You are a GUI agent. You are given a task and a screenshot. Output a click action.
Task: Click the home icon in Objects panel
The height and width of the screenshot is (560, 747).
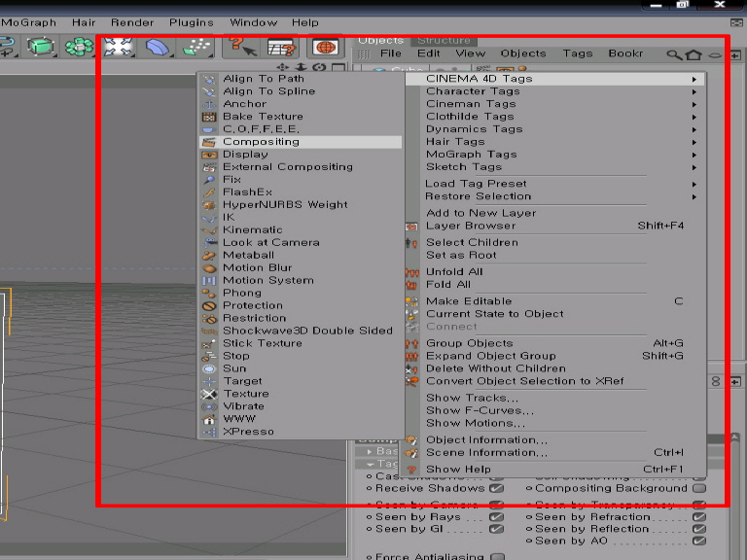pos(694,54)
